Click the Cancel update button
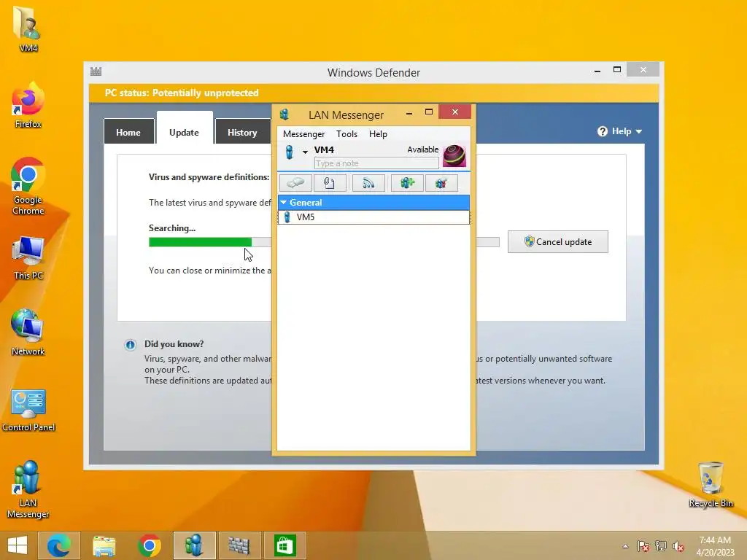 point(557,242)
